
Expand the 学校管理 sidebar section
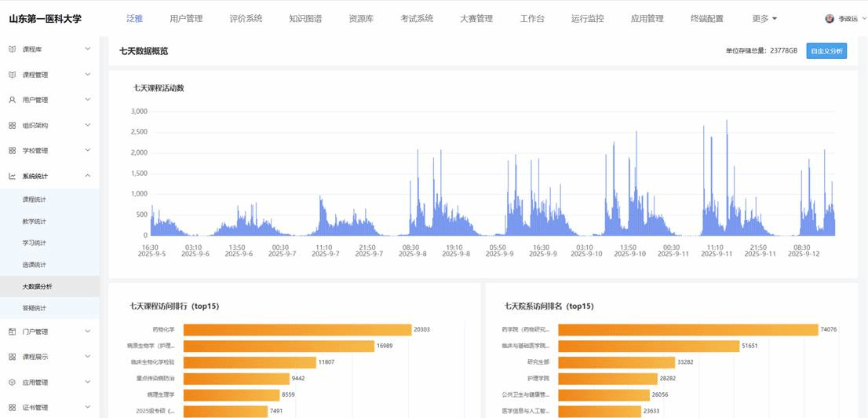[x=87, y=150]
